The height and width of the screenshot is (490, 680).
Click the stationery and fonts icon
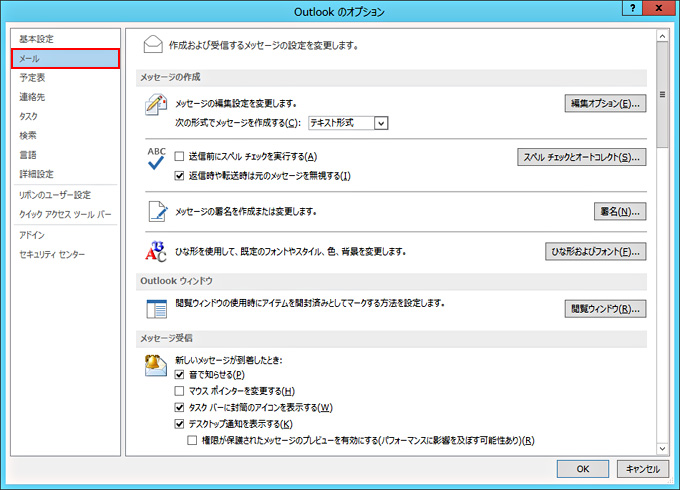(156, 251)
